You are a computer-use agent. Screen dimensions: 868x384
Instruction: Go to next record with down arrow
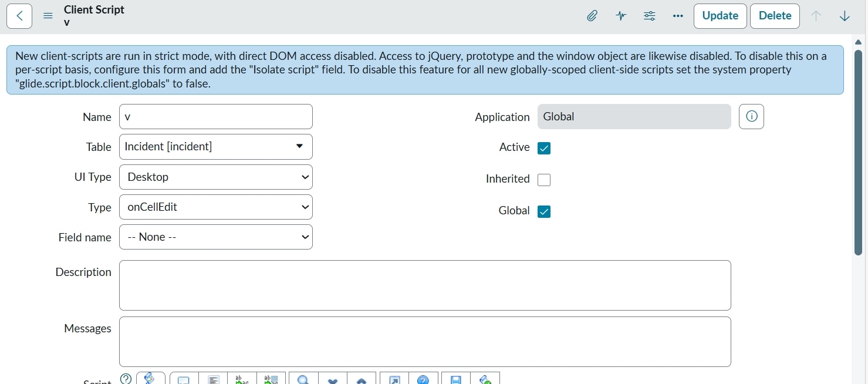click(x=845, y=16)
